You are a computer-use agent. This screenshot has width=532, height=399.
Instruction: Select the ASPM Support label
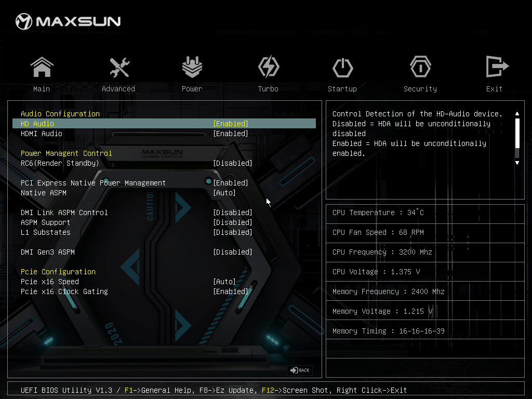point(46,222)
